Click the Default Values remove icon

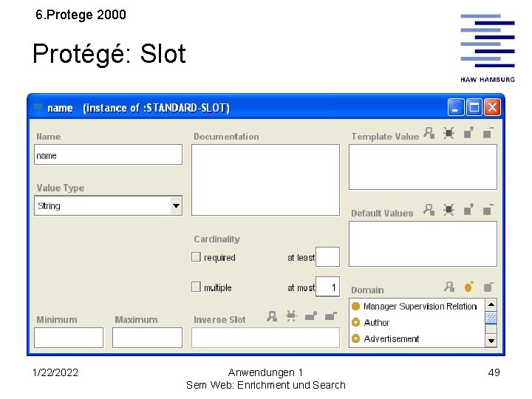click(488, 210)
